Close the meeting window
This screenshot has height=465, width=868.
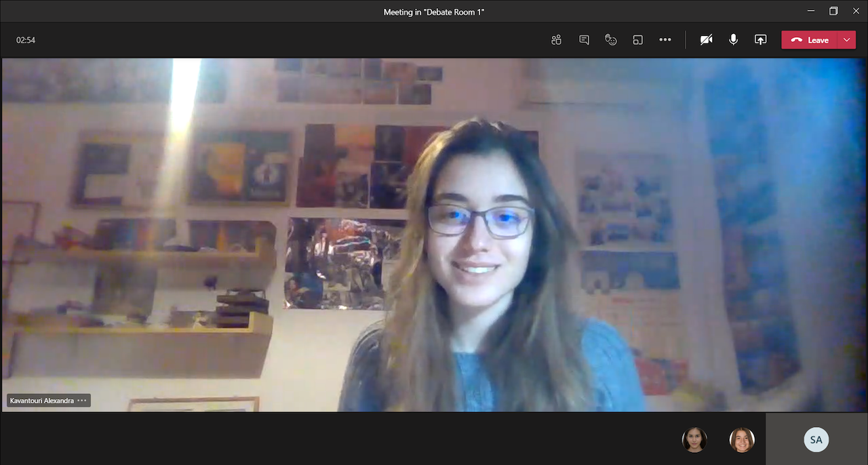point(856,11)
